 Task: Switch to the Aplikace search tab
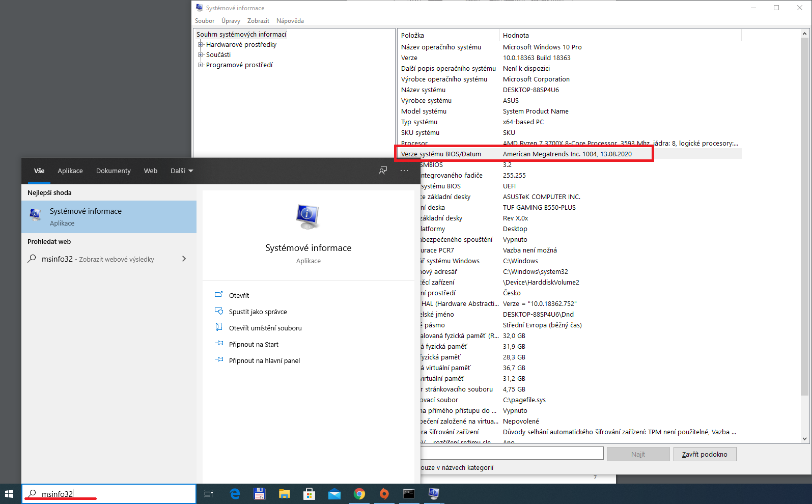(70, 171)
